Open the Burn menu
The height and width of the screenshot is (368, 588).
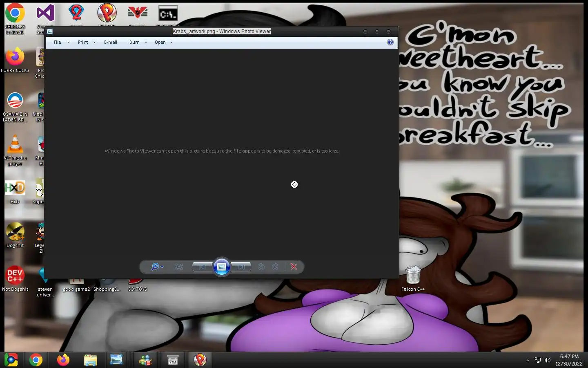134,42
